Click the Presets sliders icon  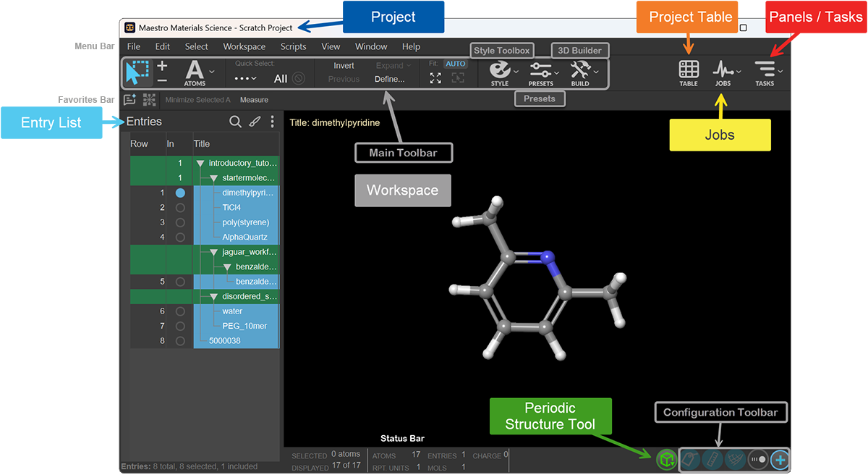point(540,70)
